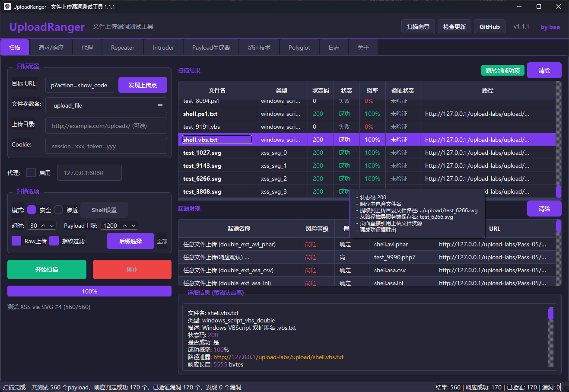This screenshot has height=392, width=569.
Task: Switch to the 扫描 tab
Action: point(15,48)
